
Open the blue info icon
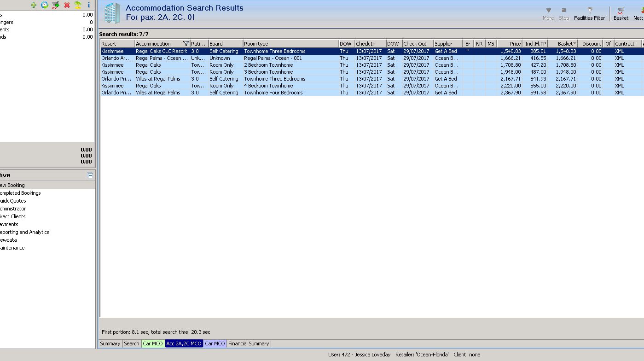(89, 5)
